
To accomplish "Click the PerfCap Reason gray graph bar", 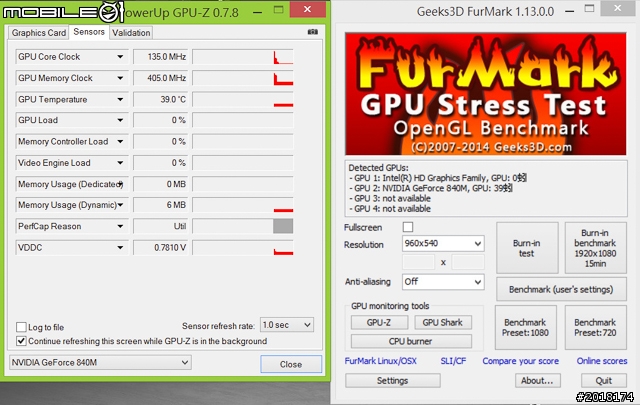I will (x=283, y=226).
